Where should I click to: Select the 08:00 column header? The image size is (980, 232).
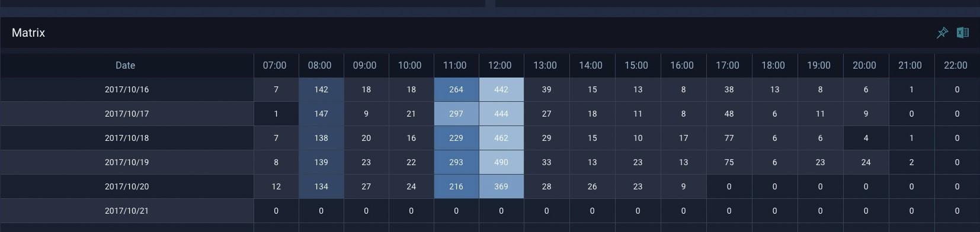(x=320, y=65)
